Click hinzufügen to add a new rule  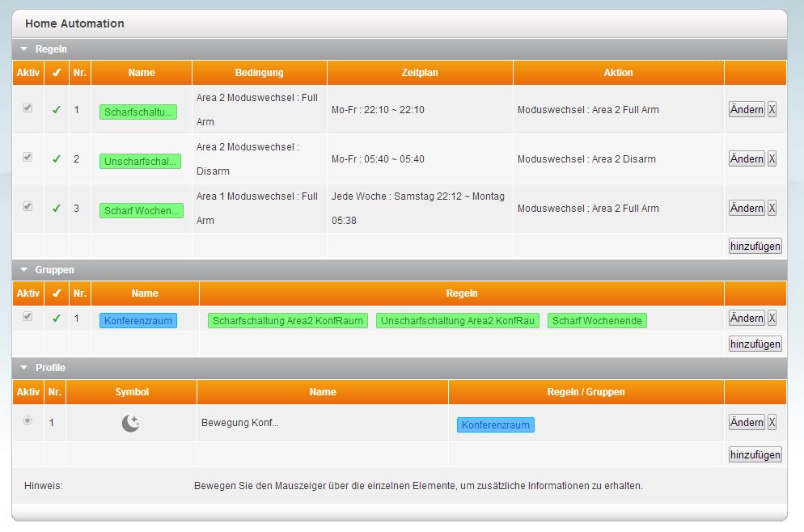755,246
